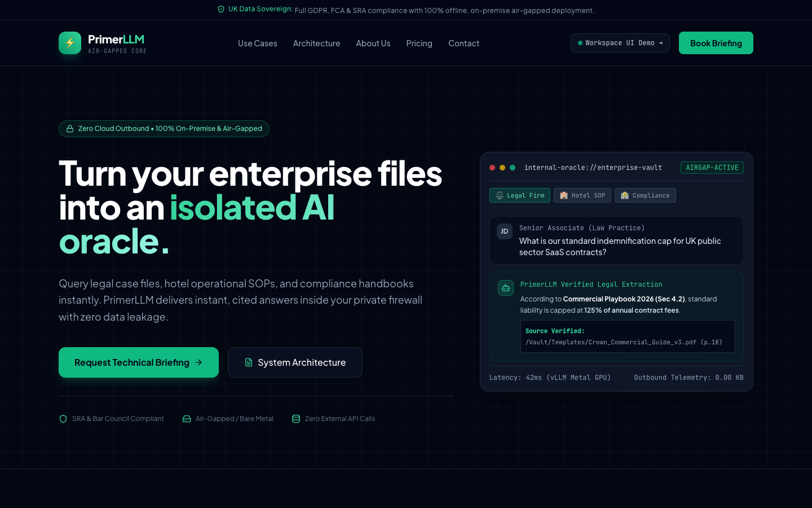Click the Senior Associate (Law Practice) label
The height and width of the screenshot is (508, 812).
pyautogui.click(x=582, y=228)
